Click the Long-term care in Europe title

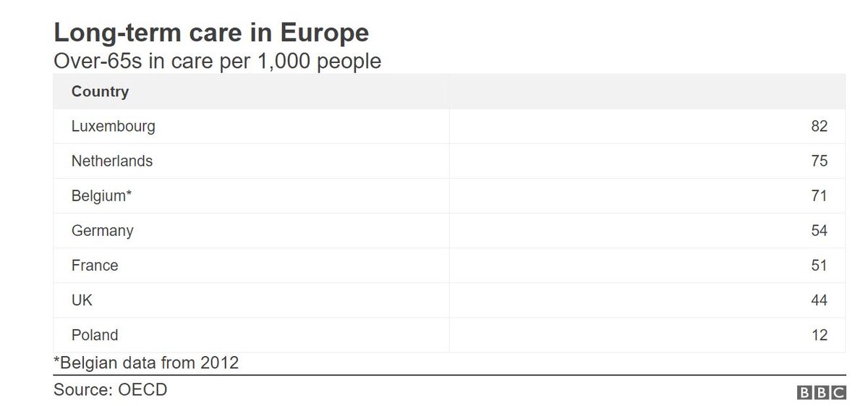pyautogui.click(x=211, y=33)
